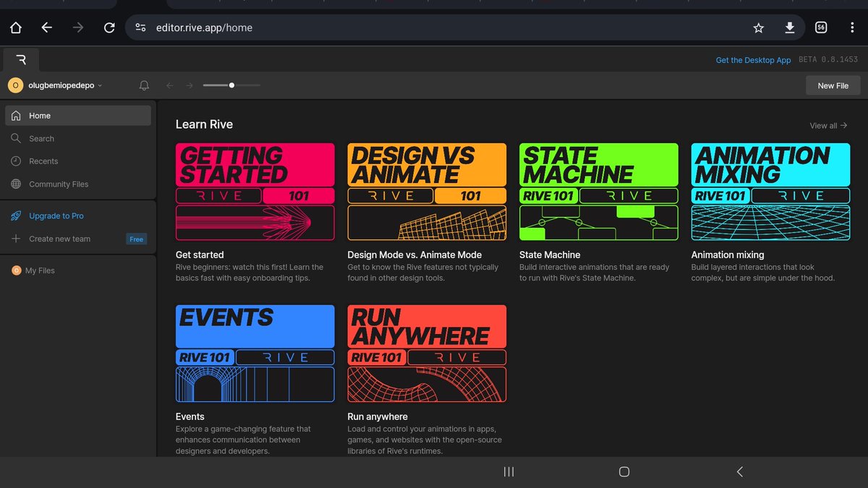
Task: Open the Run Anywhere thumbnail
Action: [427, 354]
